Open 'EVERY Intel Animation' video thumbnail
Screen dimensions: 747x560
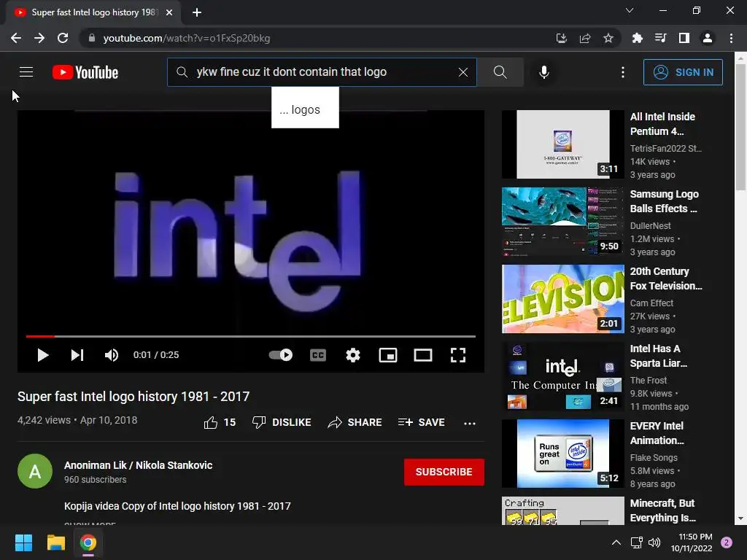point(562,454)
